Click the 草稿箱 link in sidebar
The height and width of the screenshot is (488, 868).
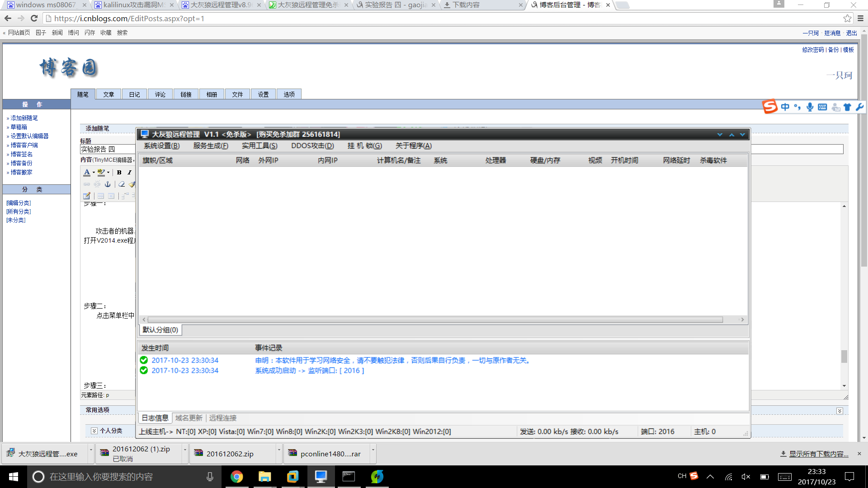(19, 127)
